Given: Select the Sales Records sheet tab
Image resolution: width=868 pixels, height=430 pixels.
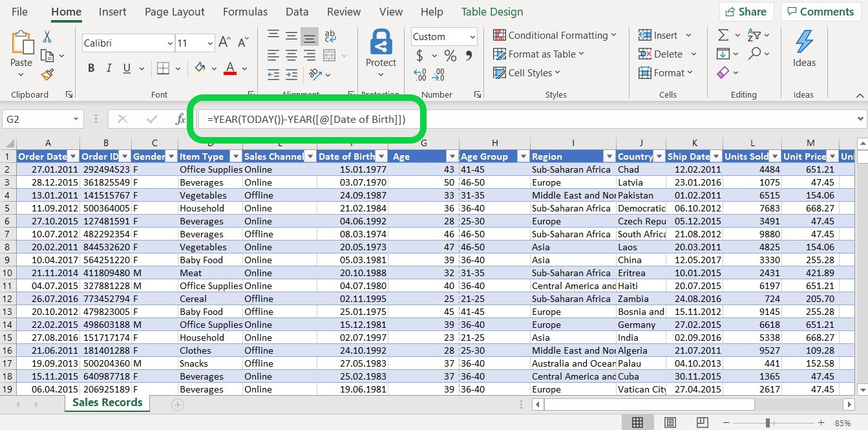Looking at the screenshot, I should pyautogui.click(x=107, y=402).
